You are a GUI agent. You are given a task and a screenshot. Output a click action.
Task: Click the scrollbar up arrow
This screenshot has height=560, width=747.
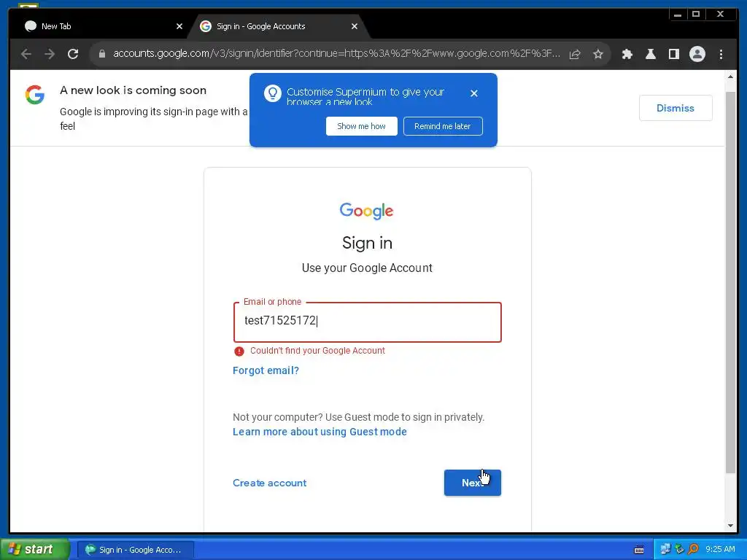coord(730,76)
